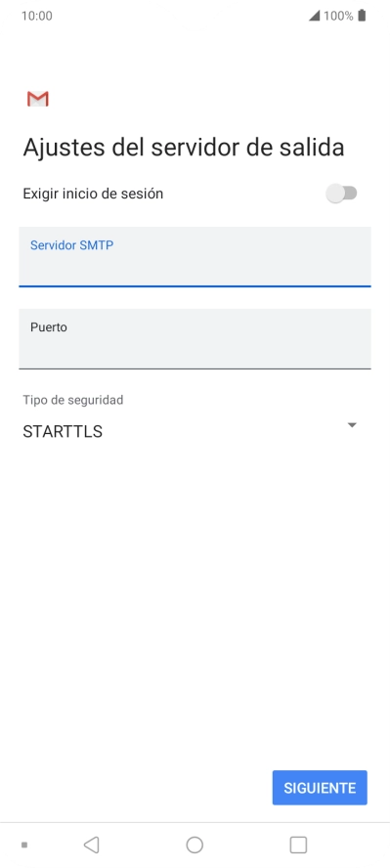Screen dimensions: 390x868
Task: Tap the Ajustes del servidor de salida heading
Action: click(x=184, y=148)
